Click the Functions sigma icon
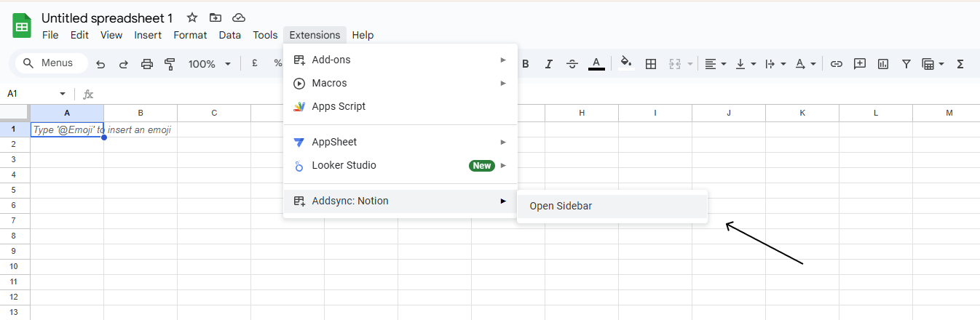This screenshot has height=320, width=980. [x=960, y=64]
